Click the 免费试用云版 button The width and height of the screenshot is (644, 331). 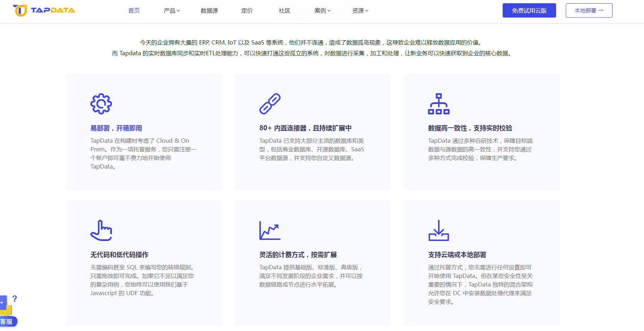[x=529, y=10]
